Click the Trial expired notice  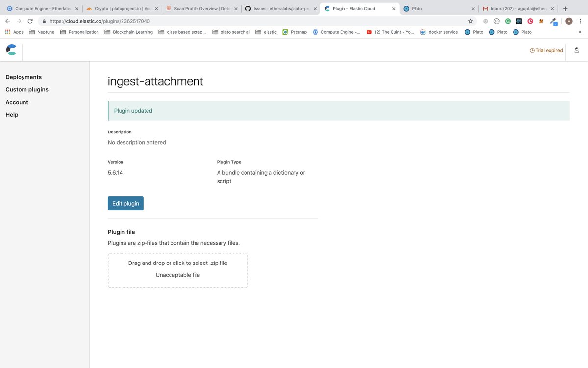click(546, 50)
